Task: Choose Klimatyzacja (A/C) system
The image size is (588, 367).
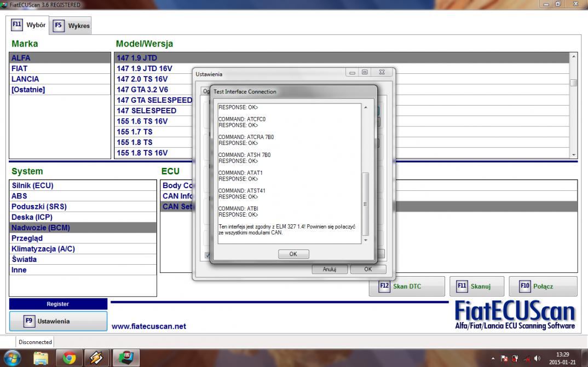Action: (x=83, y=249)
